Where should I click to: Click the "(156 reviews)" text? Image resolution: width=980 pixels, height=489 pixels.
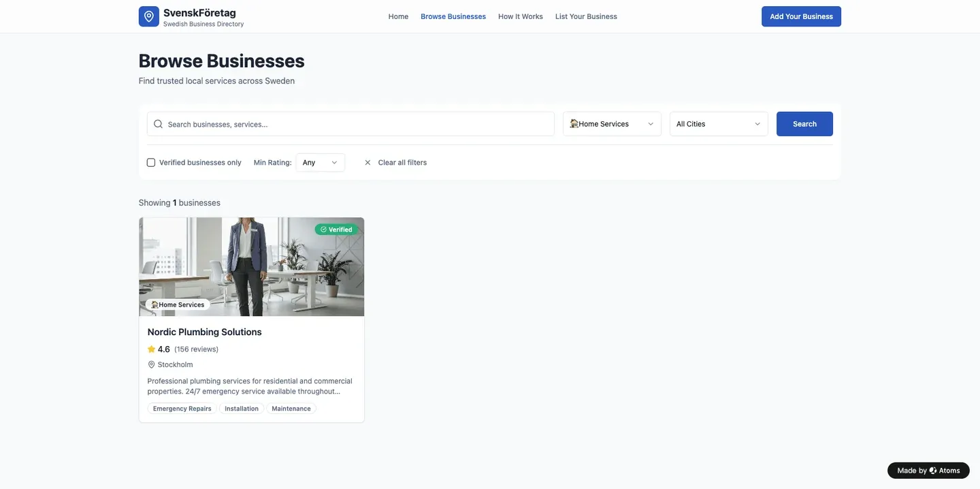196,349
